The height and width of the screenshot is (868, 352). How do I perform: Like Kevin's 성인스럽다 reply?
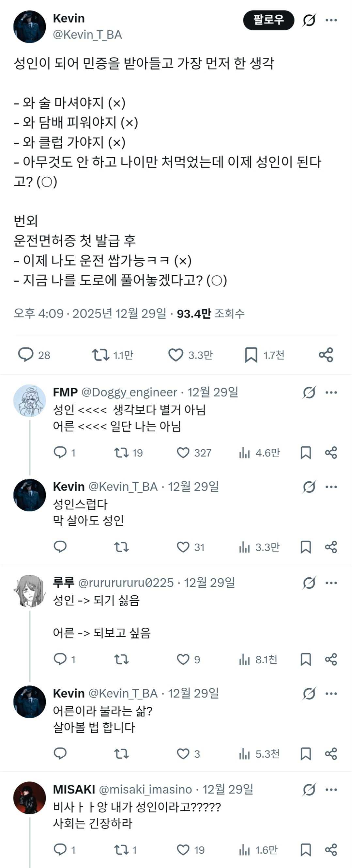tap(183, 547)
